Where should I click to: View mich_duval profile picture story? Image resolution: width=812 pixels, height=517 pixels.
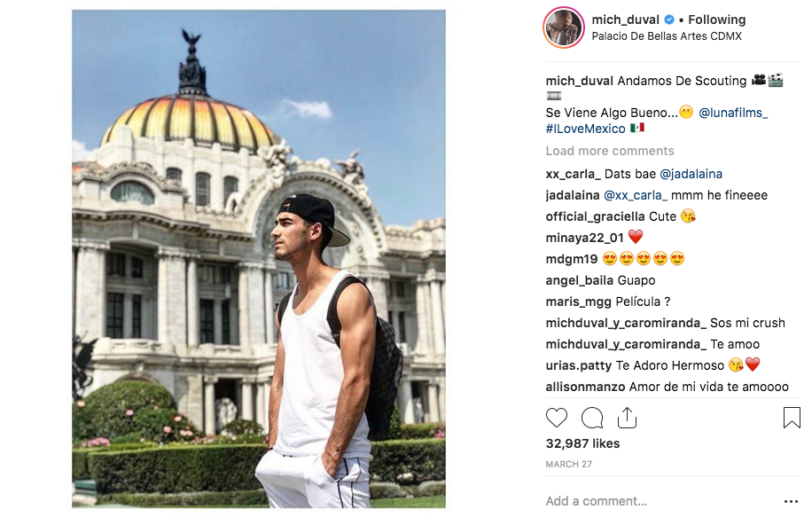click(564, 27)
